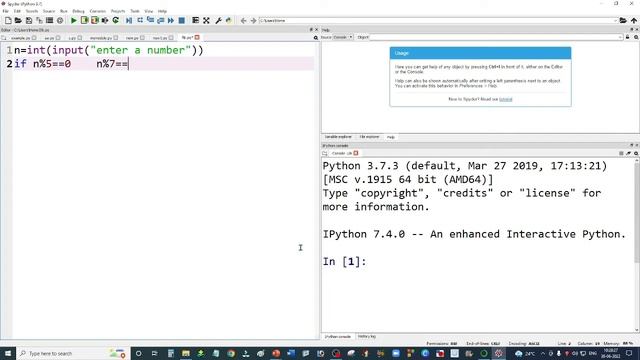Close the Console 1/A tab
This screenshot has height=360, width=640.
coord(356,153)
